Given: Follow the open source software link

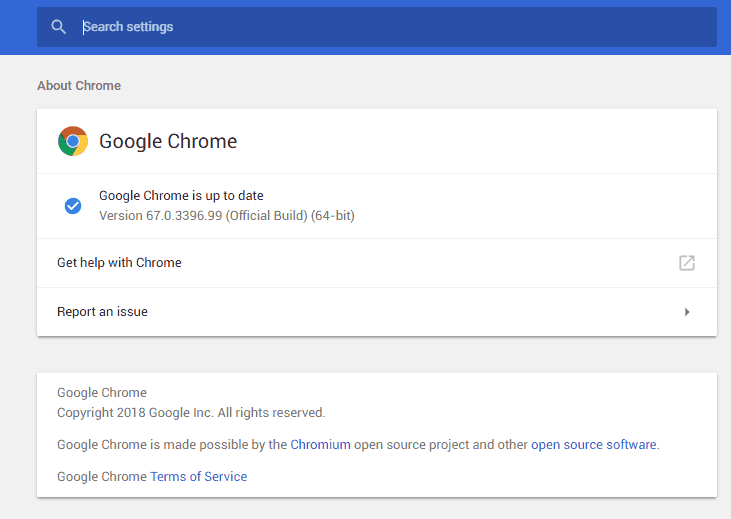Looking at the screenshot, I should pyautogui.click(x=593, y=444).
